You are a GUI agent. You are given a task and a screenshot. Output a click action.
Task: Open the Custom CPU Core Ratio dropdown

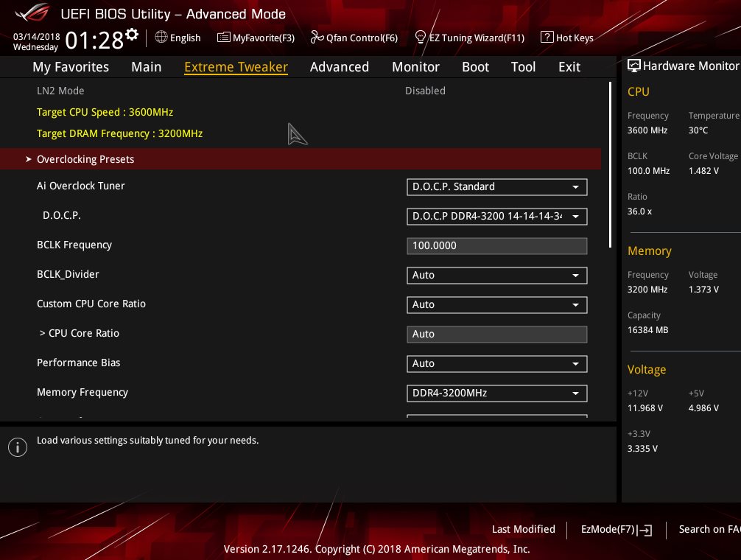click(x=496, y=305)
